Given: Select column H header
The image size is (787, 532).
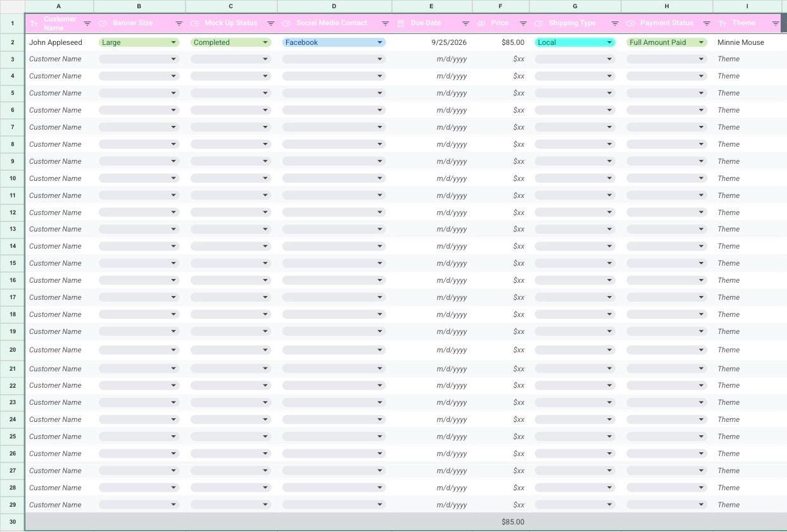Looking at the screenshot, I should coord(667,6).
